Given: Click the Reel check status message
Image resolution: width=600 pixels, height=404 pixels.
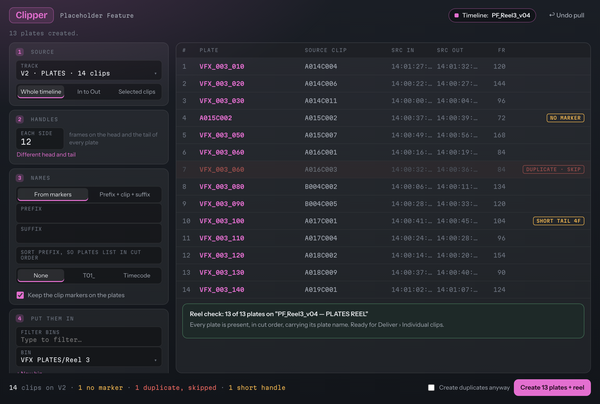Looking at the screenshot, I should coord(383,321).
